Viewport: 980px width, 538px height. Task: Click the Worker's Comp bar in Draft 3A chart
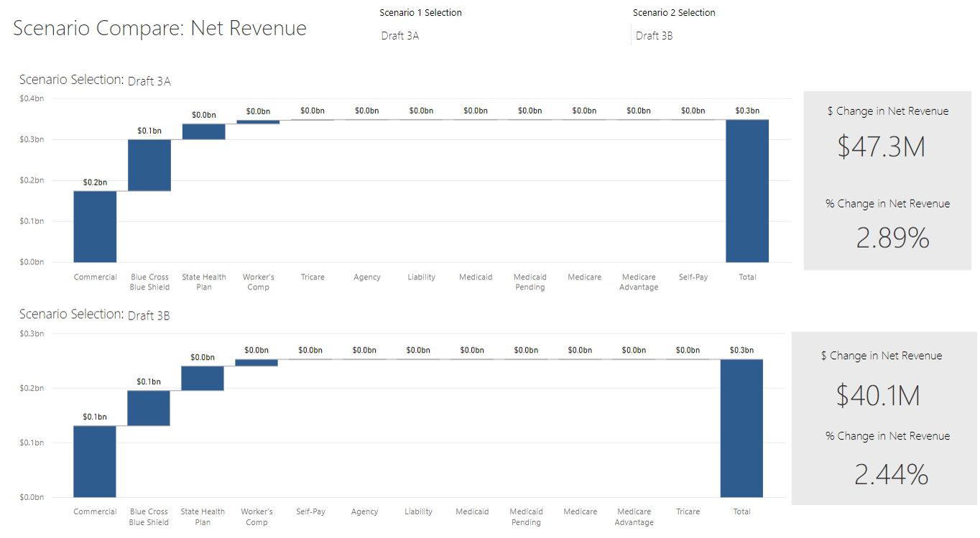pyautogui.click(x=258, y=121)
